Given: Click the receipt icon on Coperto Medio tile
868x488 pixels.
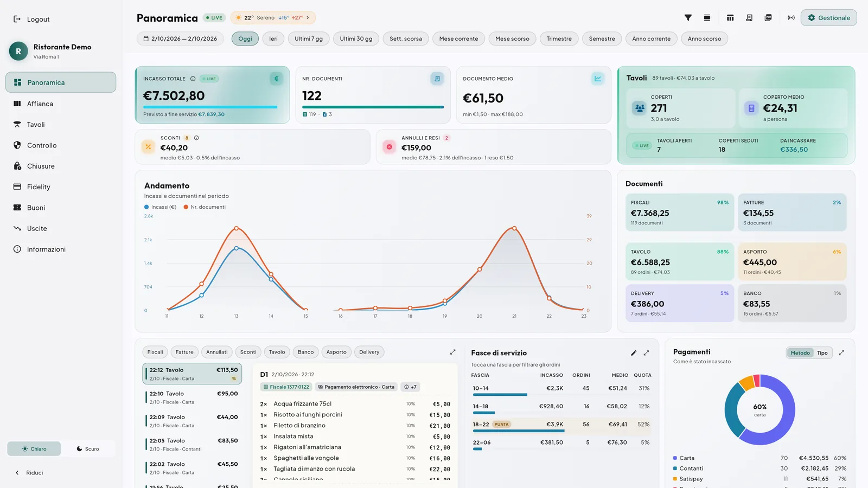Looking at the screenshot, I should tap(751, 108).
